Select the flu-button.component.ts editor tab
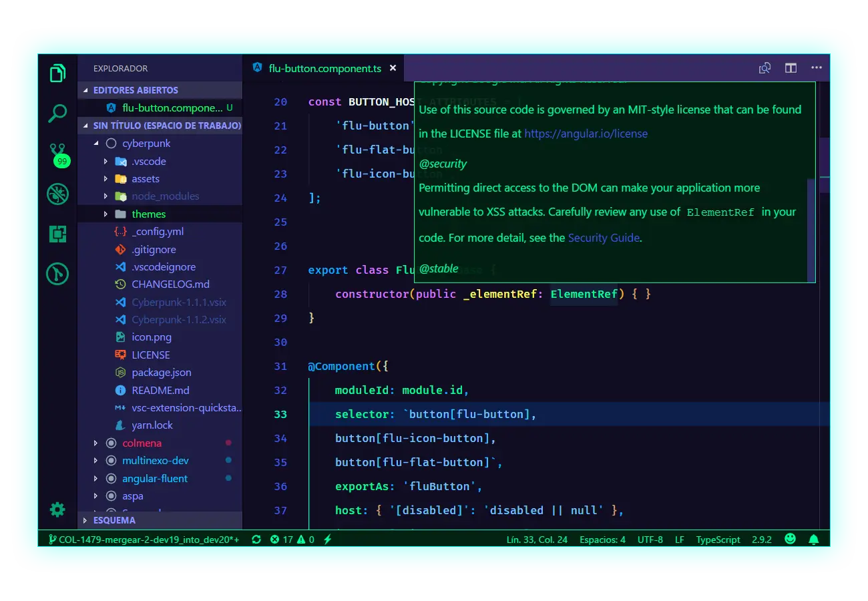 (324, 68)
